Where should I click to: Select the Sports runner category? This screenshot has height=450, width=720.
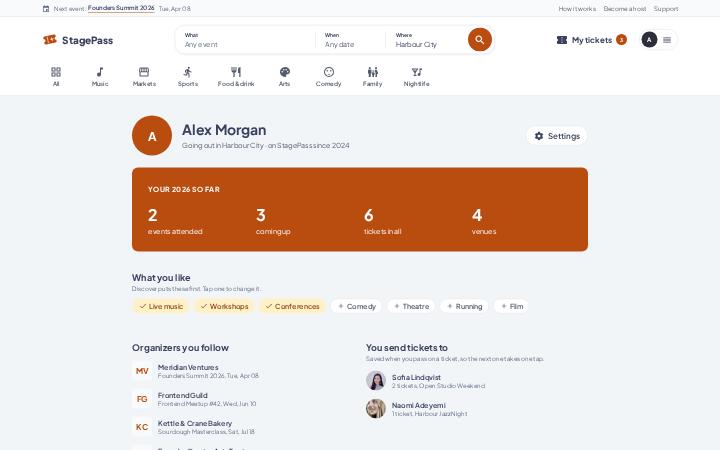[x=188, y=76]
